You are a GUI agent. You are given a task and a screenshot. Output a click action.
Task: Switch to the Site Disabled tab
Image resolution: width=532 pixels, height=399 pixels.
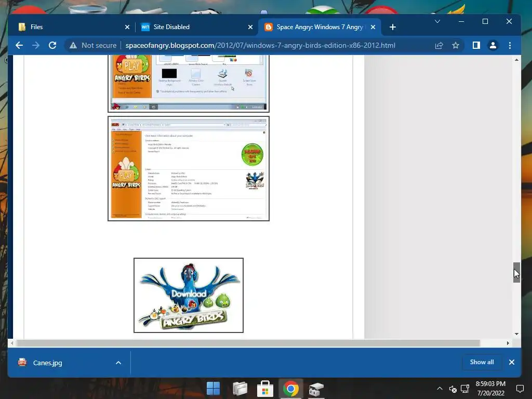coord(196,27)
